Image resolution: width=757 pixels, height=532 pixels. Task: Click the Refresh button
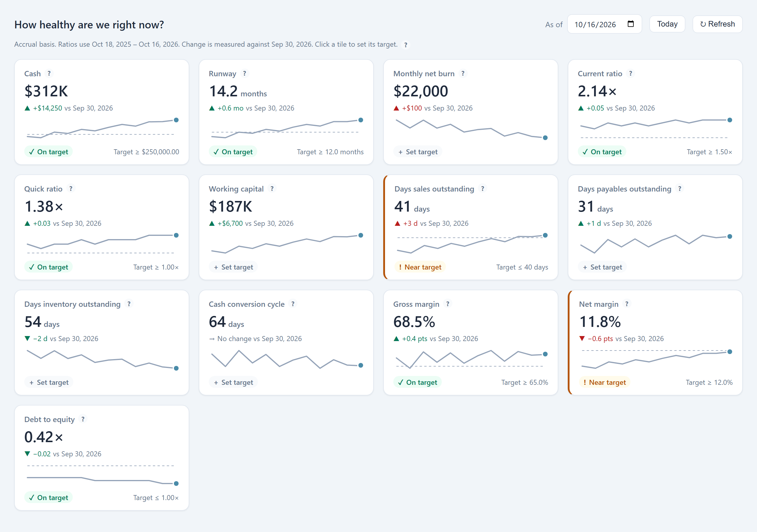coord(717,24)
